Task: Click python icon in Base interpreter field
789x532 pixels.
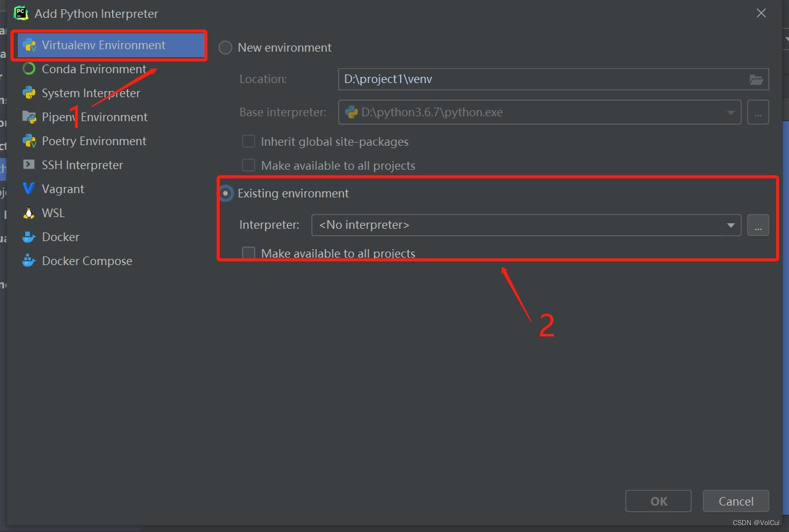Action: 351,113
